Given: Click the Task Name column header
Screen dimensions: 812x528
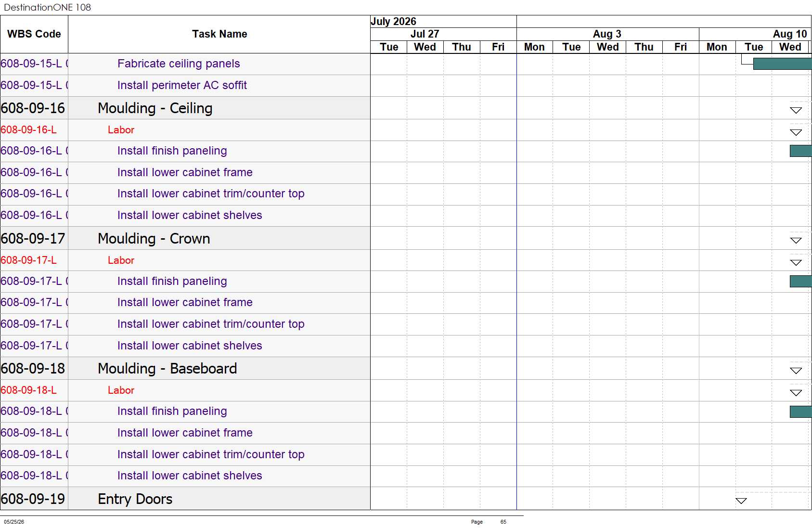Looking at the screenshot, I should (219, 34).
